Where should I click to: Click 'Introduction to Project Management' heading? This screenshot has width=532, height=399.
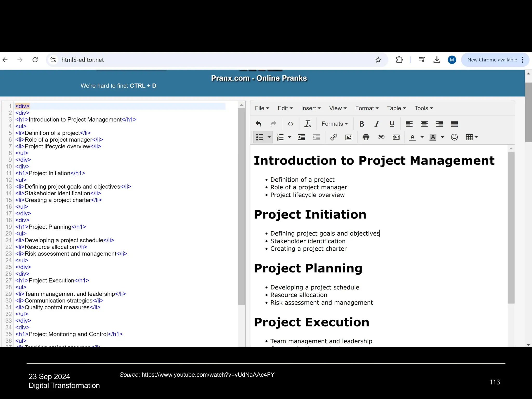374,161
